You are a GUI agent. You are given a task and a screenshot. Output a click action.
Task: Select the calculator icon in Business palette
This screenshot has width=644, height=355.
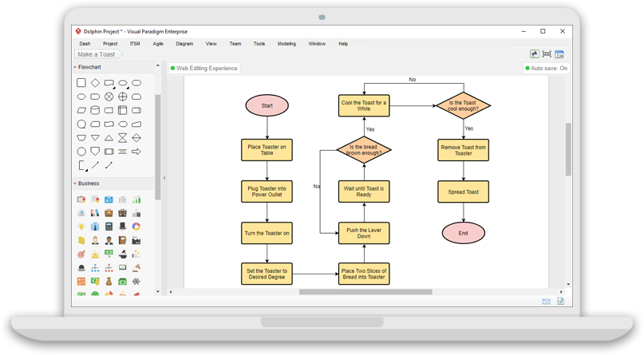[109, 227]
